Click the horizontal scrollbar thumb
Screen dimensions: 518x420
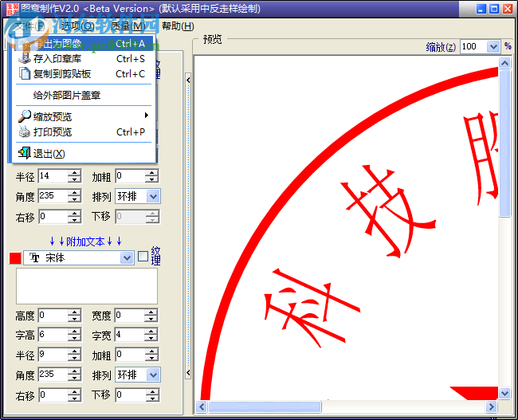265,406
